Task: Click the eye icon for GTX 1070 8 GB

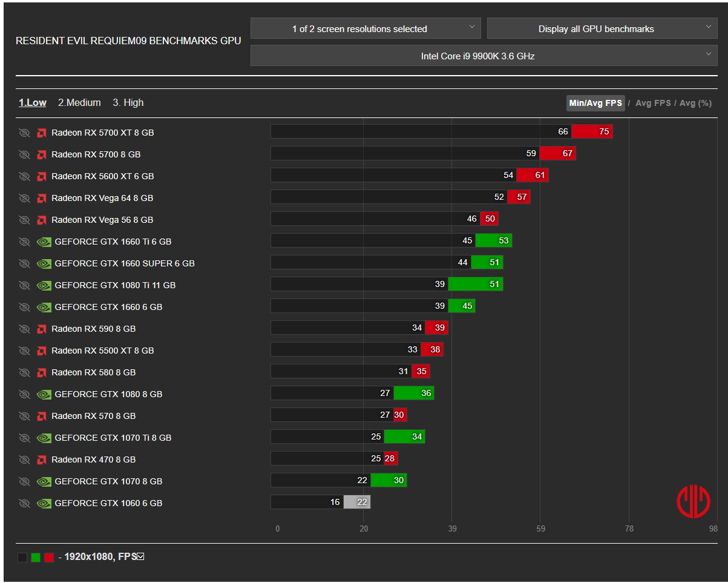Action: tap(24, 481)
